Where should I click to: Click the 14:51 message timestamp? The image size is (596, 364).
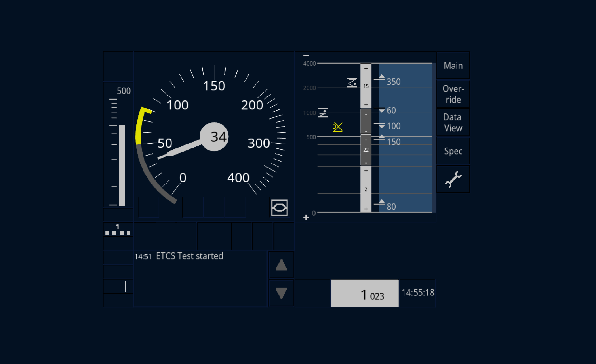(x=143, y=257)
